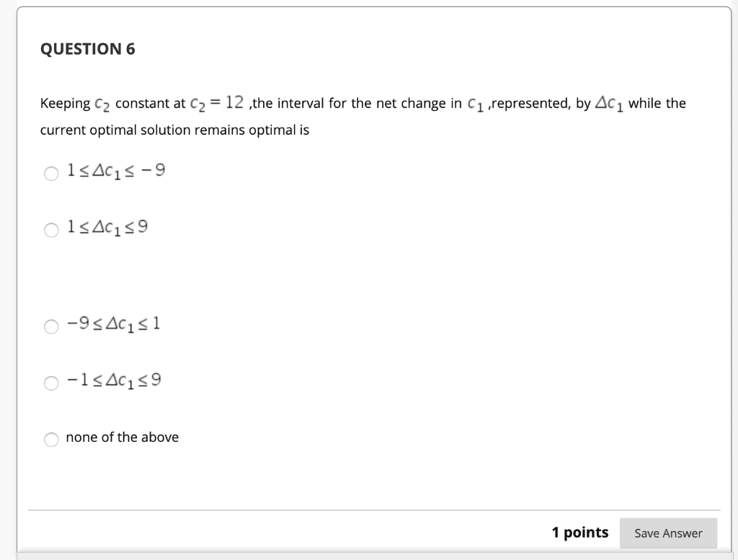Click the divider line above Save Answer

[369, 508]
